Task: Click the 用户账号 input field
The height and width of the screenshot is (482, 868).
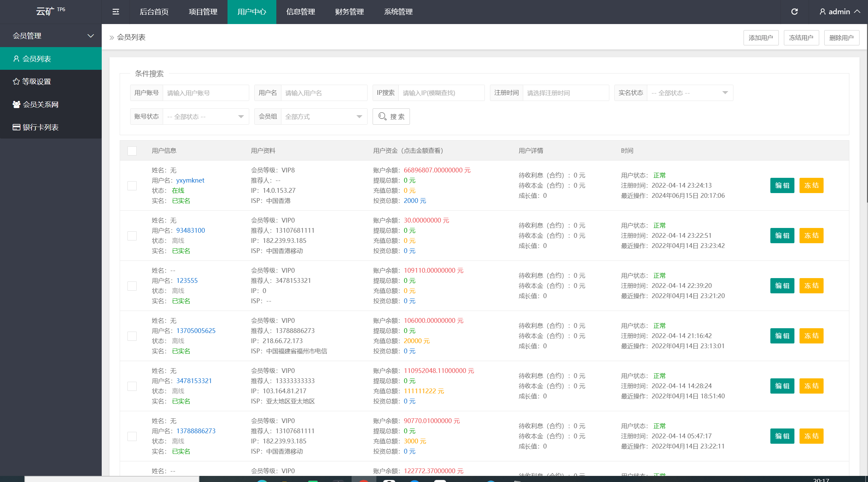Action: coord(205,93)
